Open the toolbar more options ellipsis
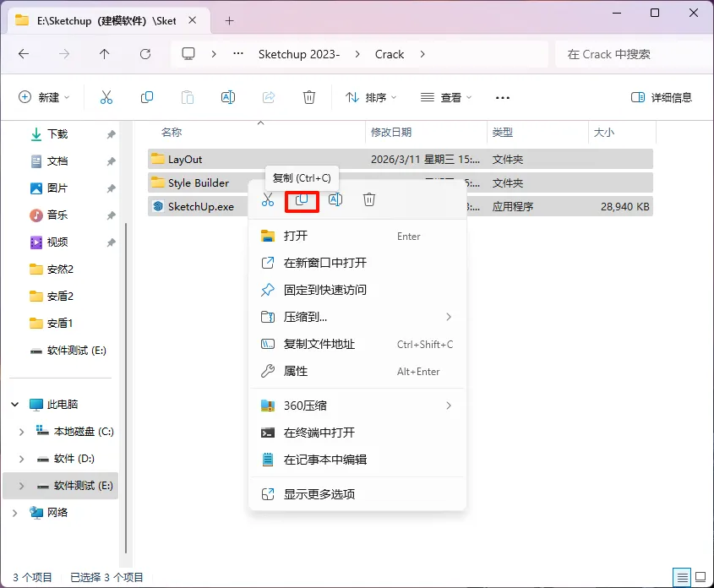 tap(502, 97)
